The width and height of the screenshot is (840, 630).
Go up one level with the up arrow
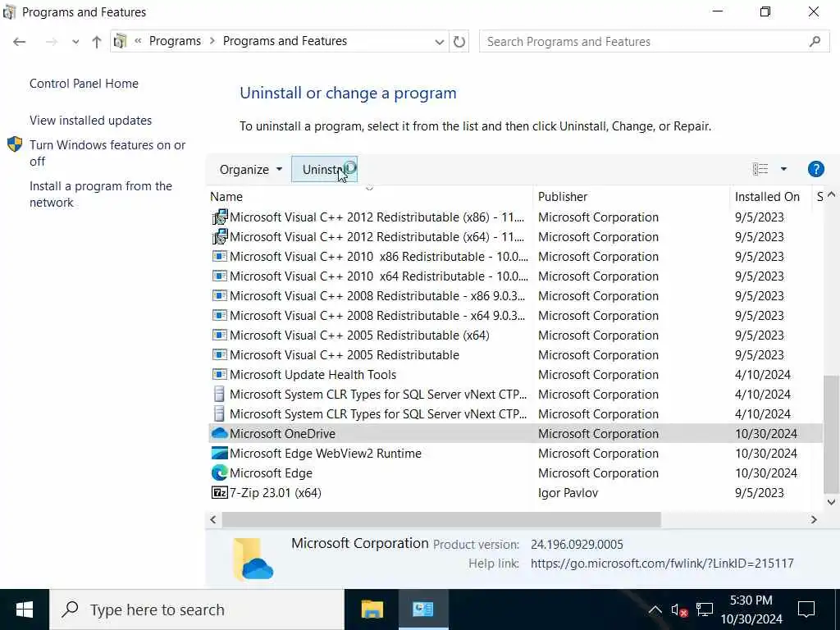(97, 42)
